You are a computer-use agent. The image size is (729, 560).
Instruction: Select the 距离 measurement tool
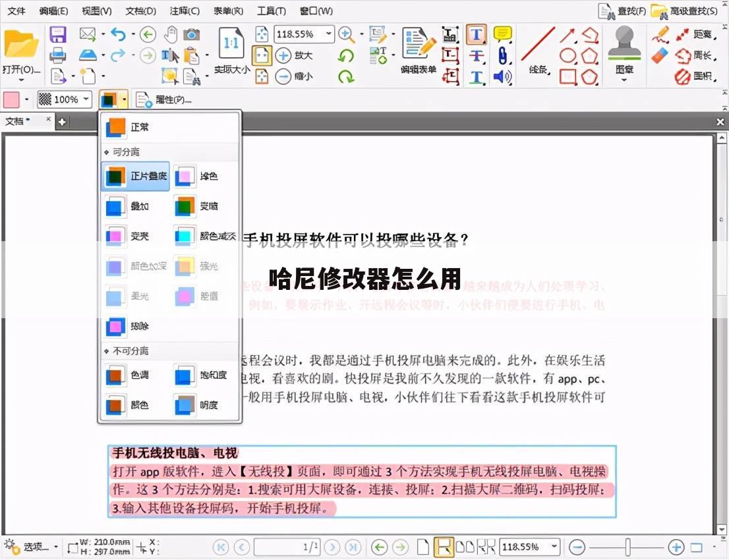(x=695, y=35)
